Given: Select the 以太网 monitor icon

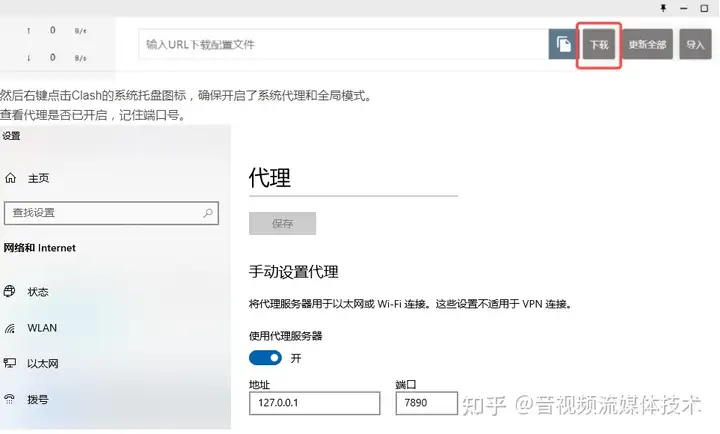Looking at the screenshot, I should (x=10, y=363).
